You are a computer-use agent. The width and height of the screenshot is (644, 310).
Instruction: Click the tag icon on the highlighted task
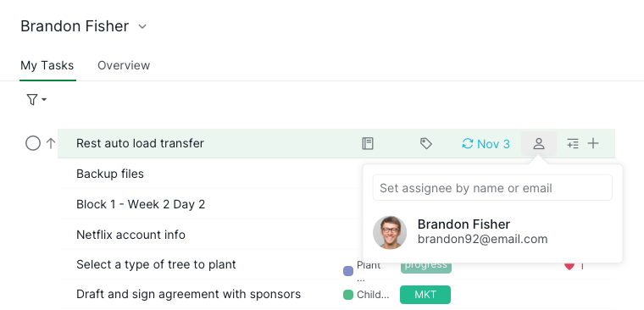pos(426,144)
